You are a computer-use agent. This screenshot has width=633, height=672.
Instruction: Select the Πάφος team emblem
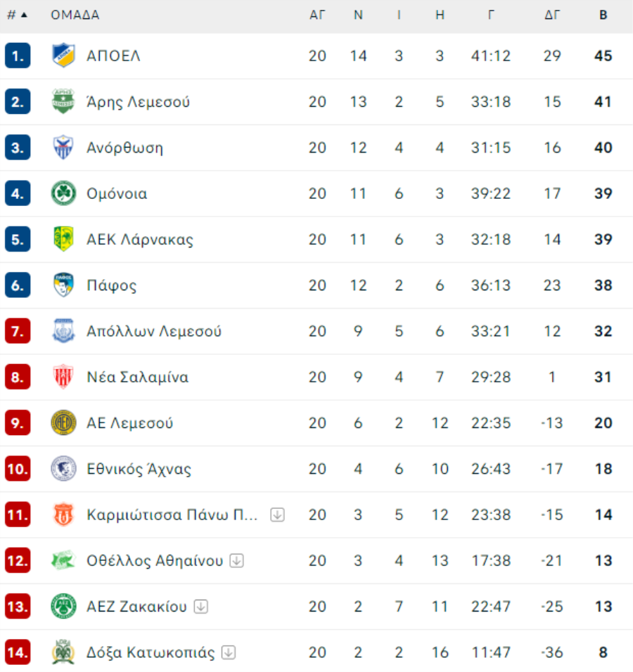click(63, 285)
